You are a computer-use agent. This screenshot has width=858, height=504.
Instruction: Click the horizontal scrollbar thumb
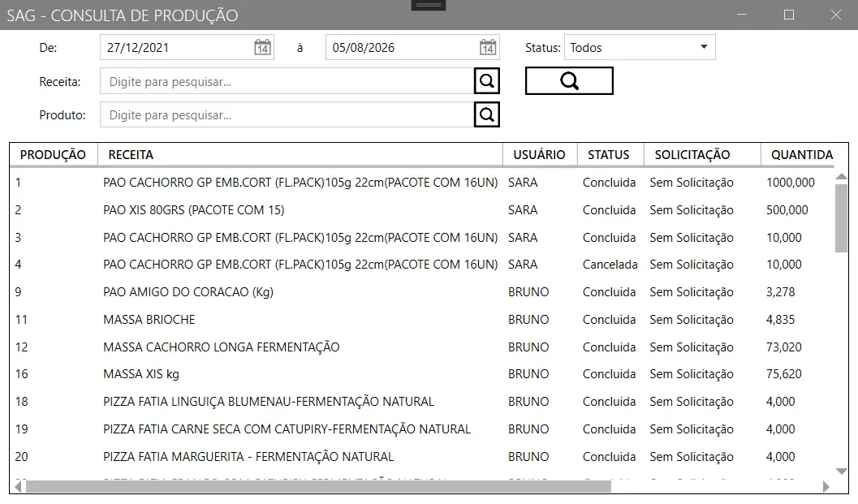point(318,486)
